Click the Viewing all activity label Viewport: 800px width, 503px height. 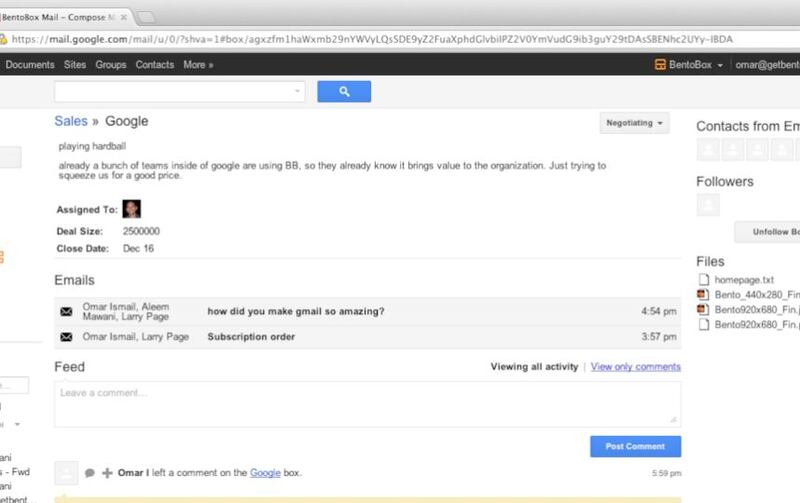point(534,367)
